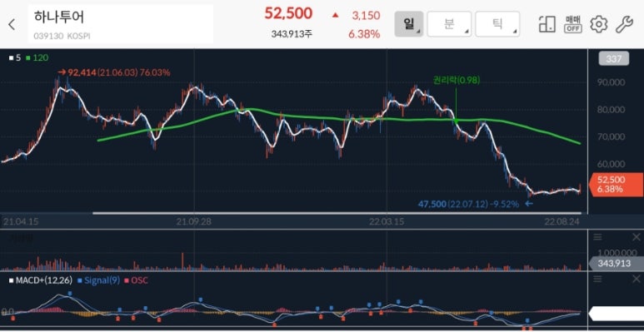Click the 92,414 high price label
Image resolution: width=644 pixels, height=332 pixels.
114,72
